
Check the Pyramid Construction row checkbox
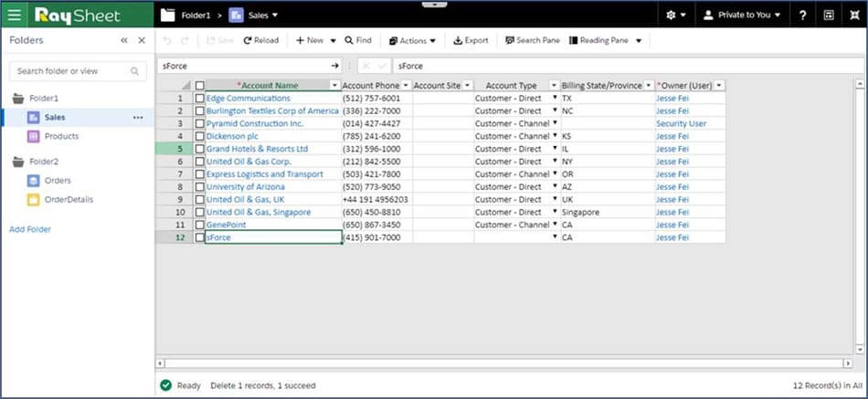pos(200,123)
